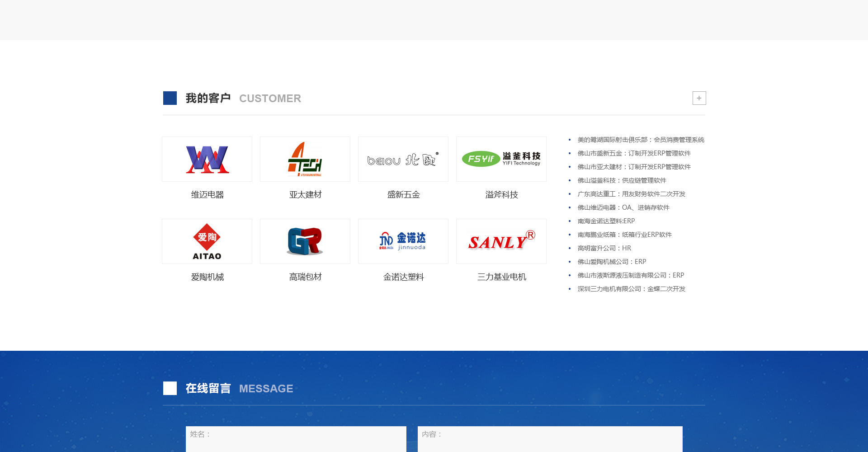868x452 pixels.
Task: Expand customers with the plus button
Action: [x=699, y=98]
